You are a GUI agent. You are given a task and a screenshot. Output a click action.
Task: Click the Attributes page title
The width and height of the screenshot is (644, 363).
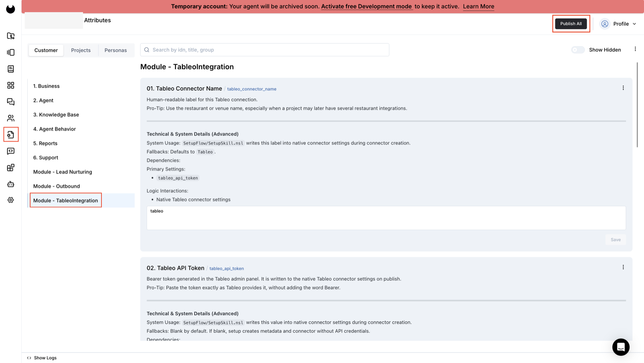pyautogui.click(x=97, y=20)
